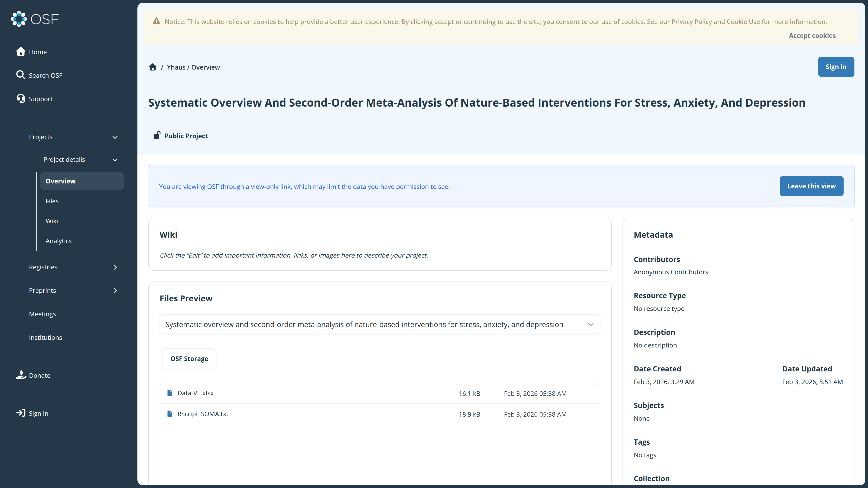Open the Analytics sidebar item

(59, 241)
